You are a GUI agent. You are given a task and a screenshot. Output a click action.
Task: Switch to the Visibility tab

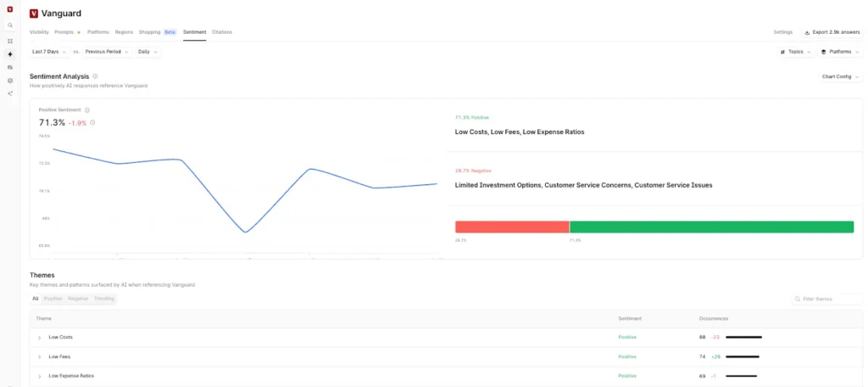(x=39, y=32)
